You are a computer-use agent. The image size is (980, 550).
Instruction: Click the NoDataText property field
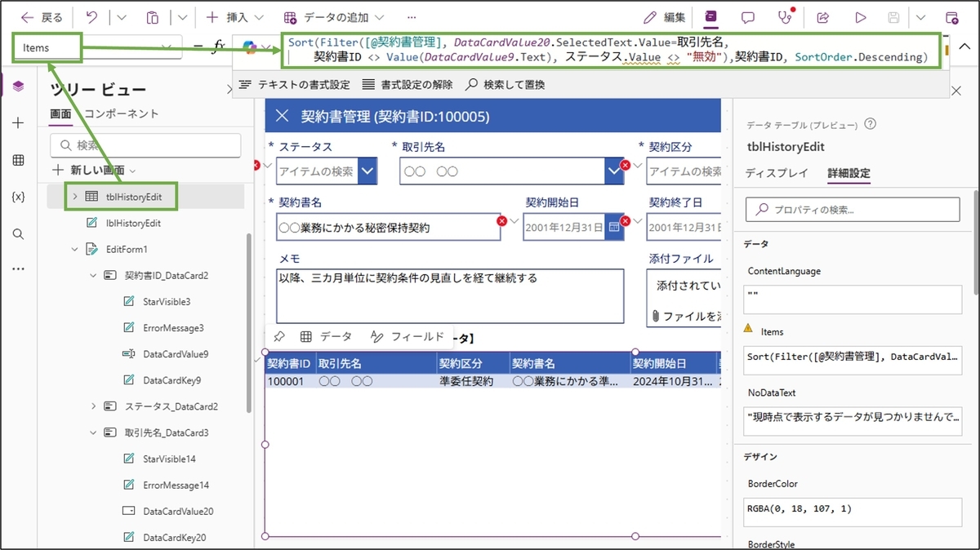tap(853, 420)
